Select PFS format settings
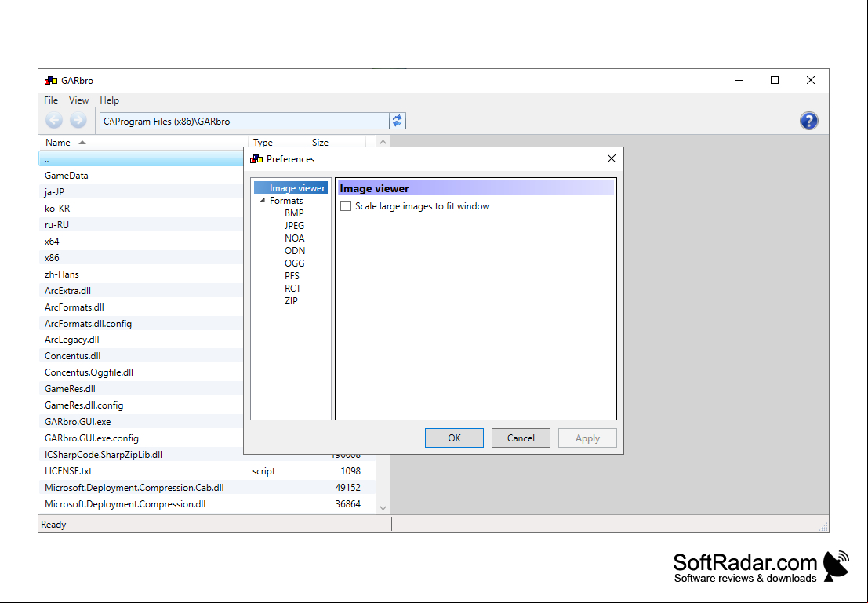 point(292,276)
